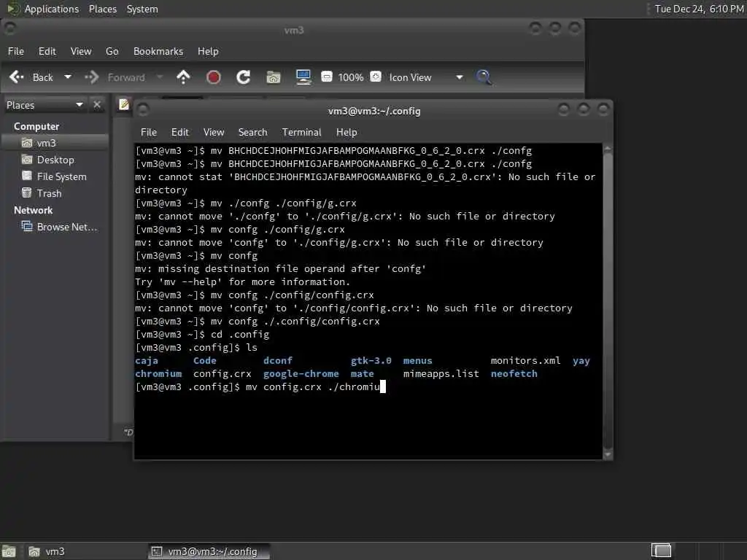
Task: Open the Help menu in Caja window
Action: 208,52
